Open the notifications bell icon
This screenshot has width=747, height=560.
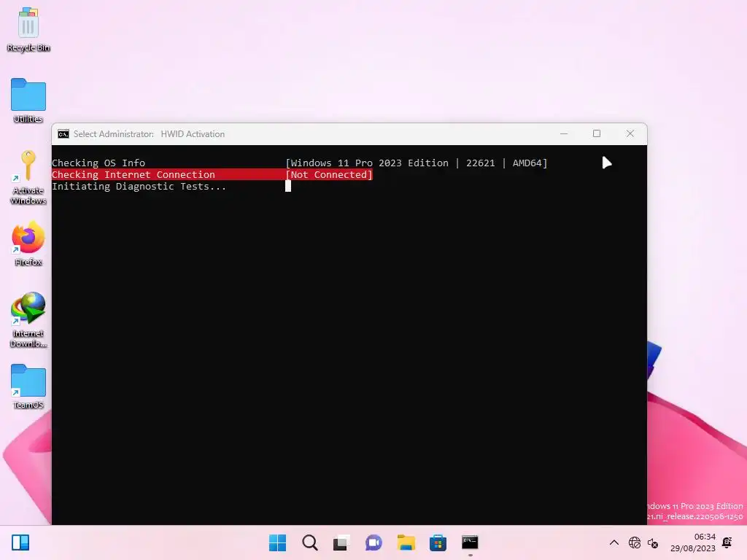tap(727, 542)
